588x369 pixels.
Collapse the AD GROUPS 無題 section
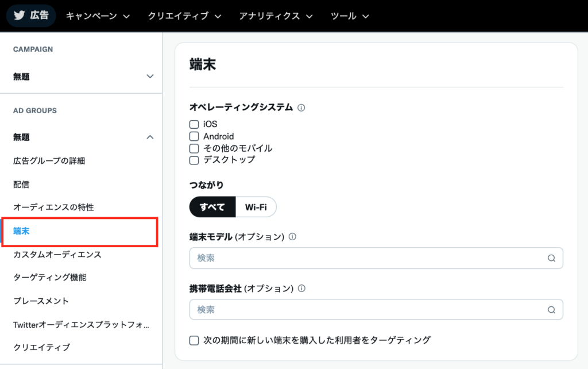click(x=150, y=137)
